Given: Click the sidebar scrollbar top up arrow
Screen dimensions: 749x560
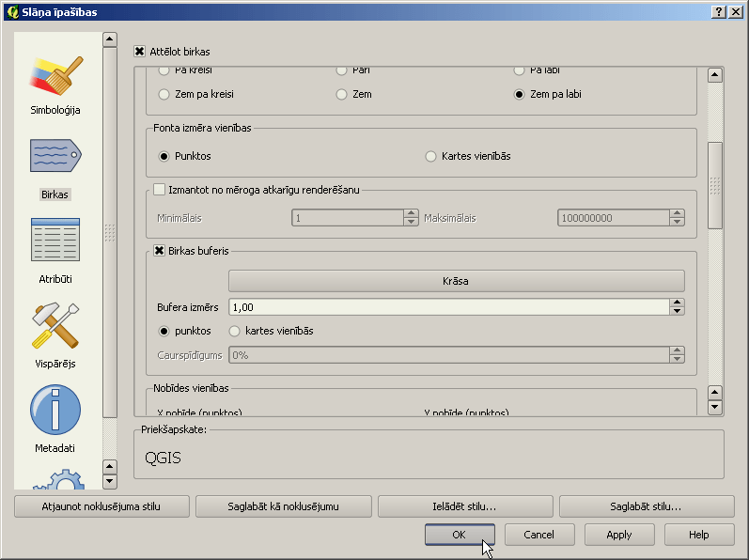Looking at the screenshot, I should tap(110, 39).
